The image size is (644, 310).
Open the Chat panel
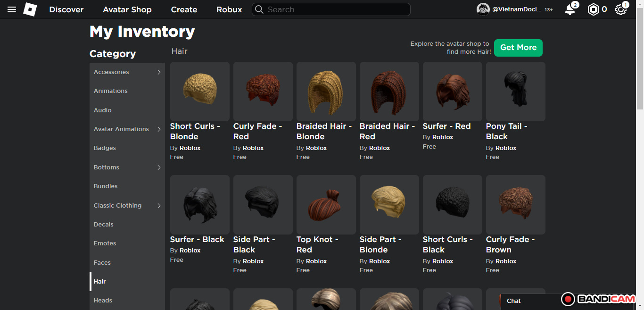coord(514,301)
